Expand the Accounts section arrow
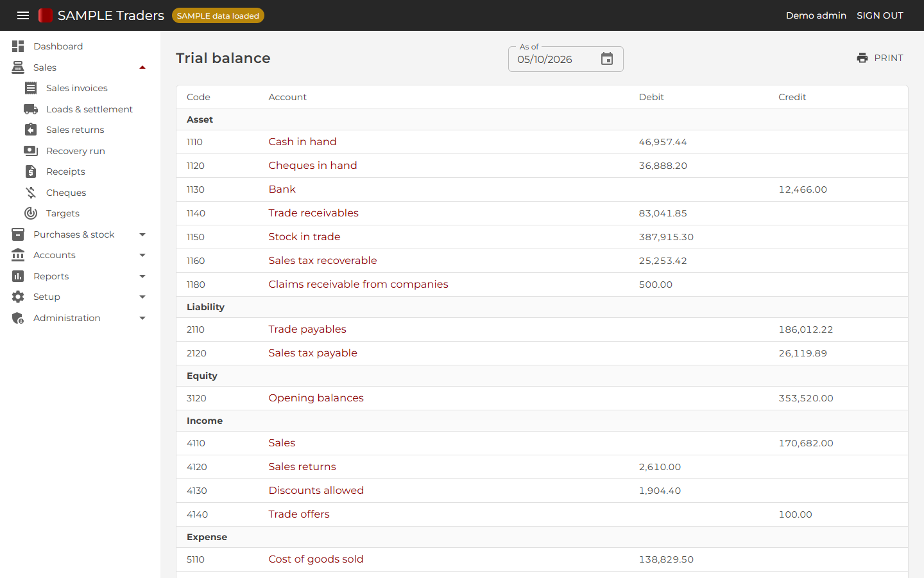This screenshot has width=924, height=578. (142, 255)
